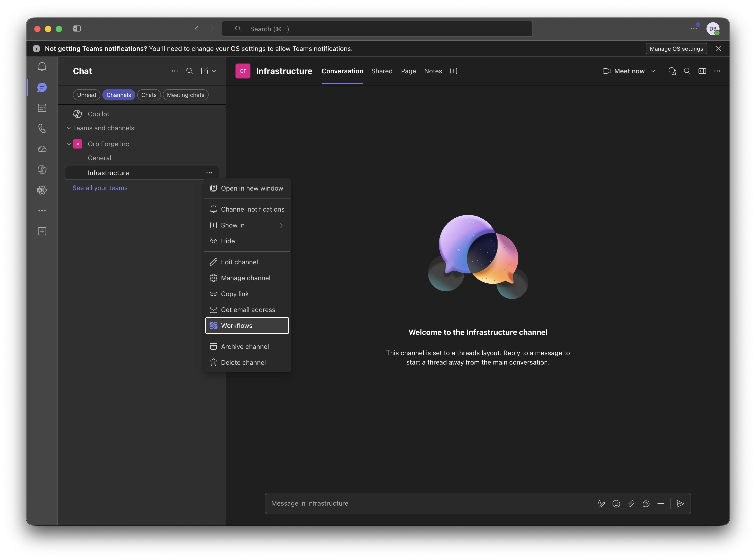This screenshot has width=756, height=560.
Task: Switch to the Notes tab
Action: click(x=433, y=71)
